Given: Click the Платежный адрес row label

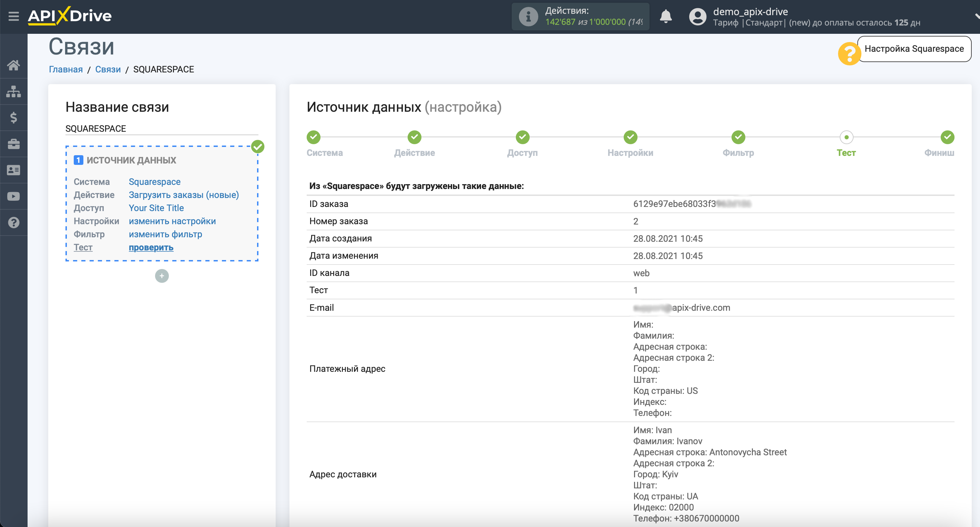Looking at the screenshot, I should [x=347, y=369].
